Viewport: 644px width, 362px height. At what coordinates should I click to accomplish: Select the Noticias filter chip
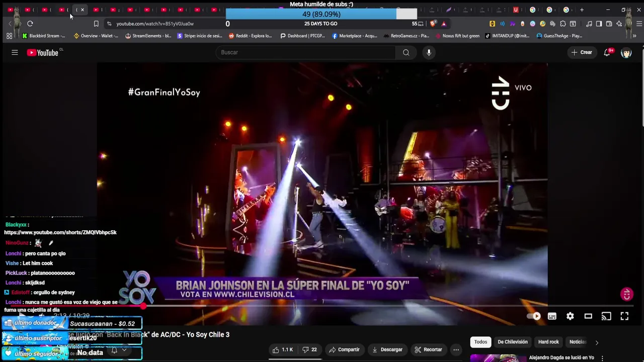tap(578, 342)
